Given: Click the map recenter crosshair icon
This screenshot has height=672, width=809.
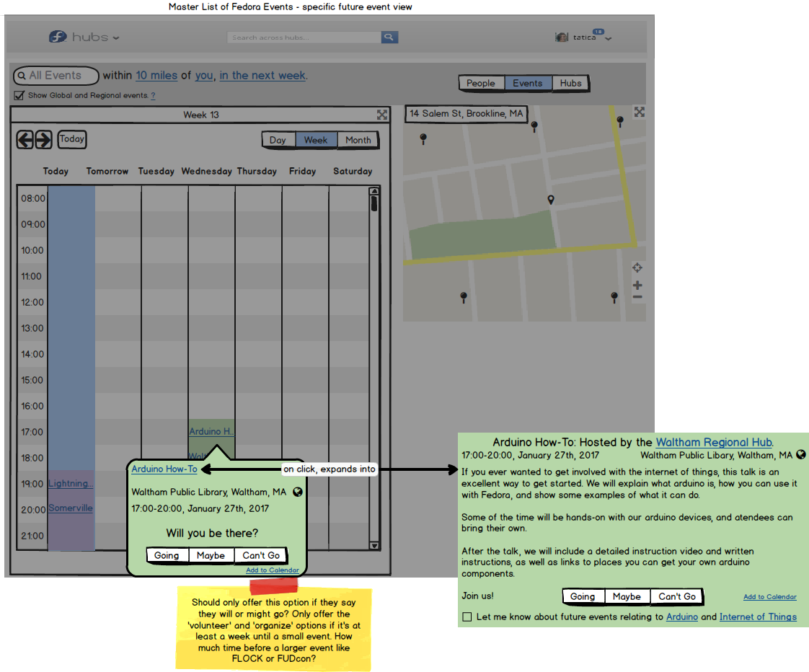Looking at the screenshot, I should (x=637, y=268).
